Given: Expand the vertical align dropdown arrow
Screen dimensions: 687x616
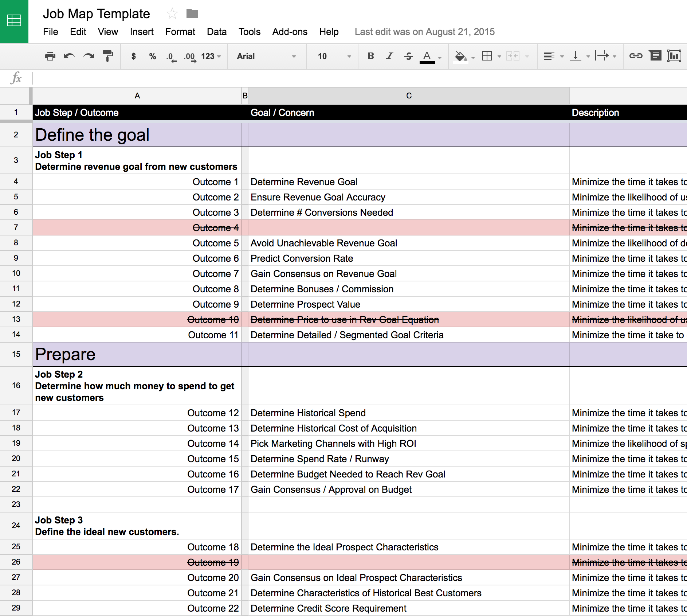Looking at the screenshot, I should coord(588,56).
